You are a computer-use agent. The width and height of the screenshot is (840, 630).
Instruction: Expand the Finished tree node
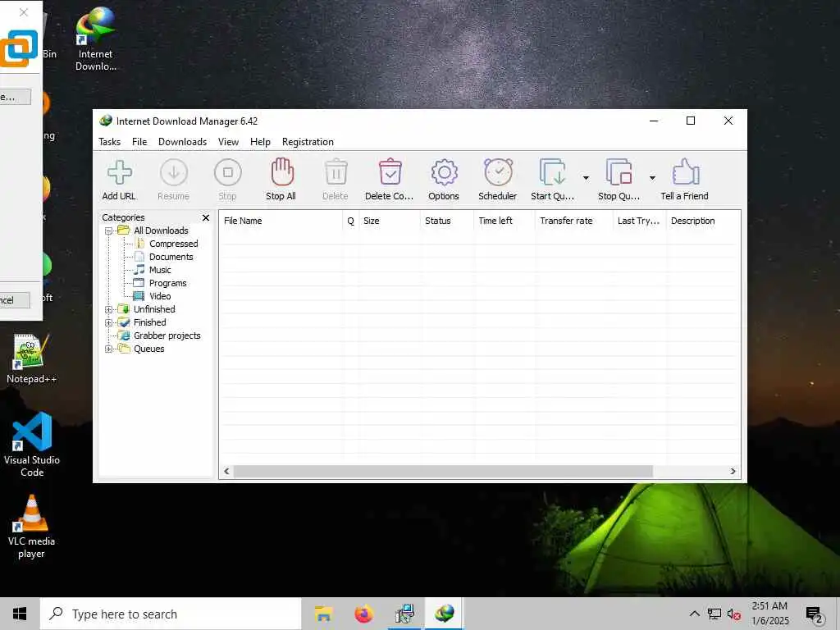tap(109, 322)
